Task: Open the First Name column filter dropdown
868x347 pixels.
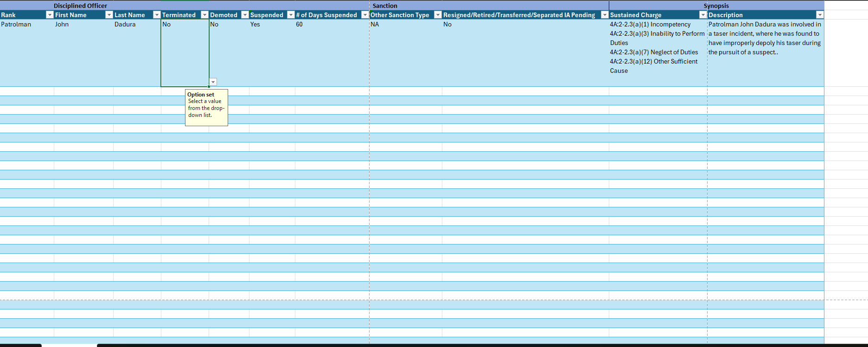Action: coord(109,15)
